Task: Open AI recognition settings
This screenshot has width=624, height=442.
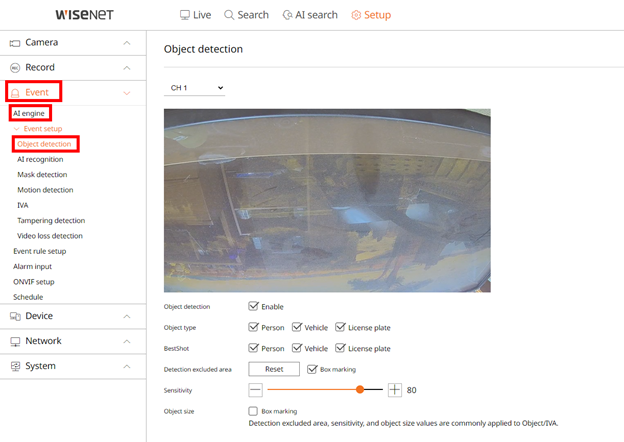Action: click(x=40, y=159)
